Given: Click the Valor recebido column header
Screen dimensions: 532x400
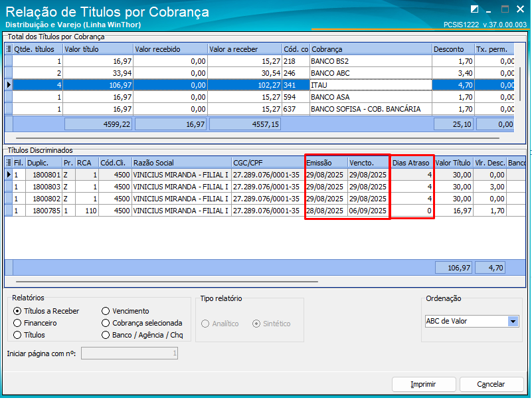Looking at the screenshot, I should [x=170, y=49].
